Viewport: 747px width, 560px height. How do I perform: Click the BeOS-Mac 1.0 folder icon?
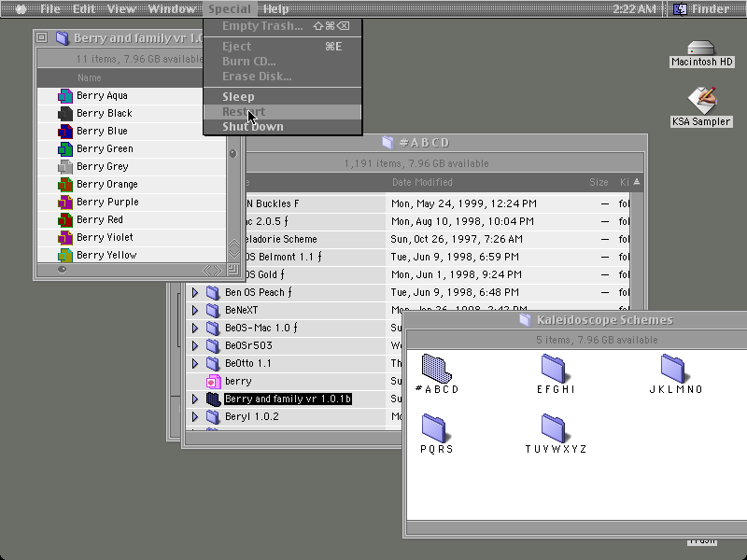click(213, 329)
